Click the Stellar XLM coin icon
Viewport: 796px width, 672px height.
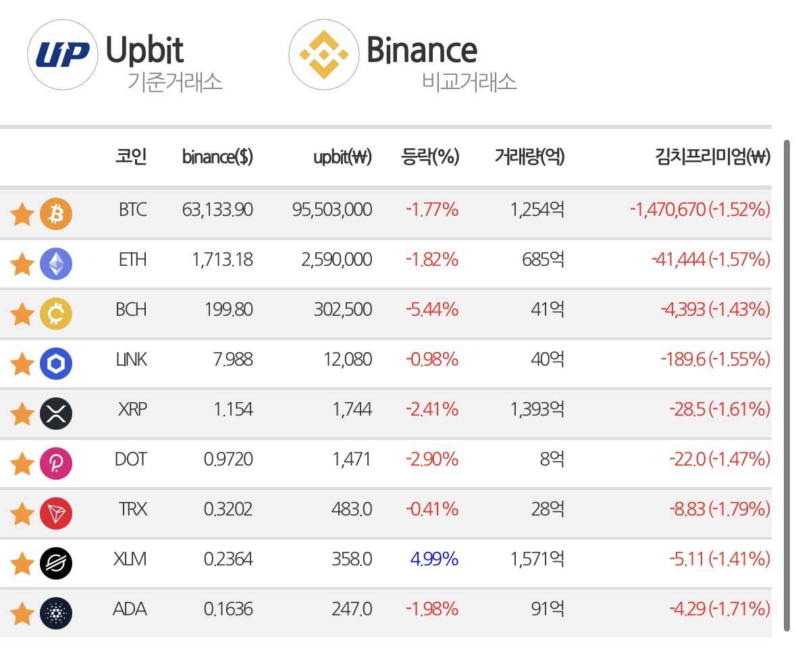[x=56, y=563]
